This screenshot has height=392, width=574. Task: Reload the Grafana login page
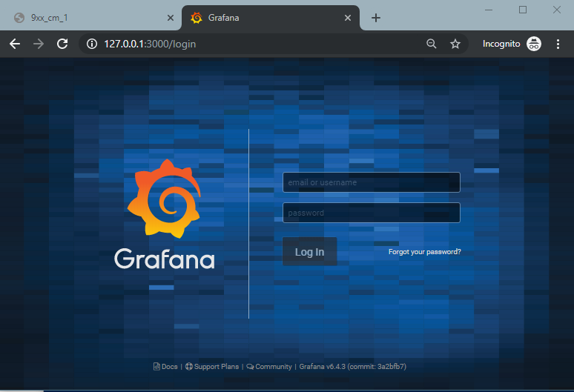point(62,44)
